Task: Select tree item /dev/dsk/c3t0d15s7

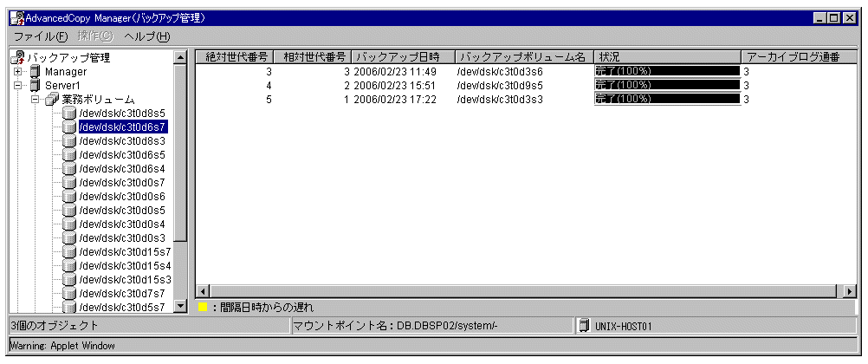Action: pyautogui.click(x=125, y=252)
